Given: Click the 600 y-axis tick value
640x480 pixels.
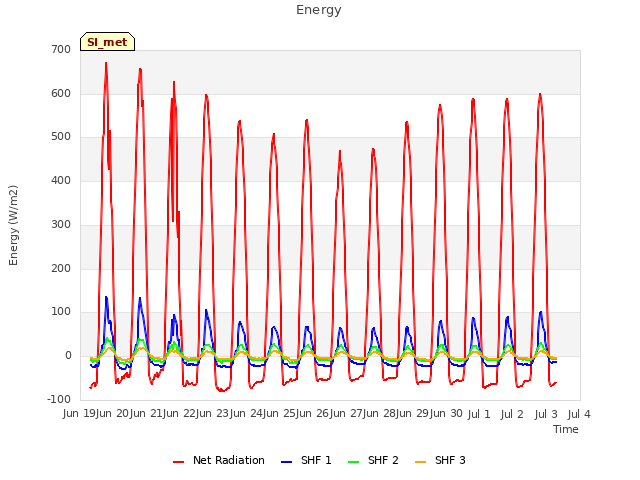Looking at the screenshot, I should point(61,93).
